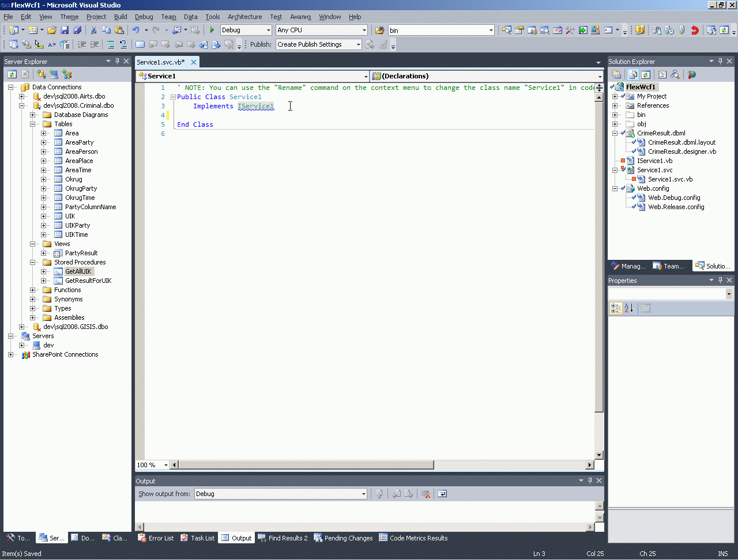The height and width of the screenshot is (560, 738).
Task: Click the Save floppy disk icon
Action: (x=65, y=30)
